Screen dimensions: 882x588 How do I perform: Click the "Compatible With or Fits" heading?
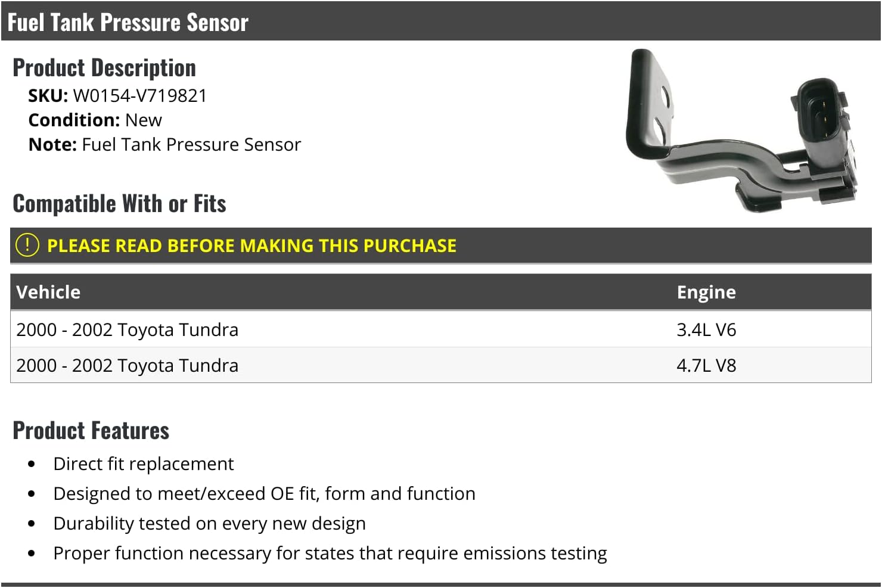[119, 204]
